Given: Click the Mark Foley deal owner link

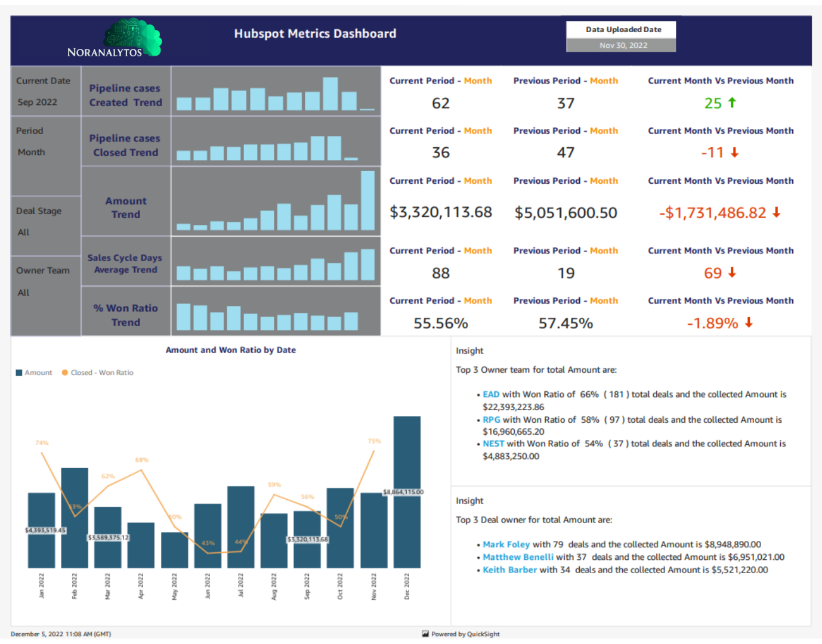Looking at the screenshot, I should [x=506, y=544].
